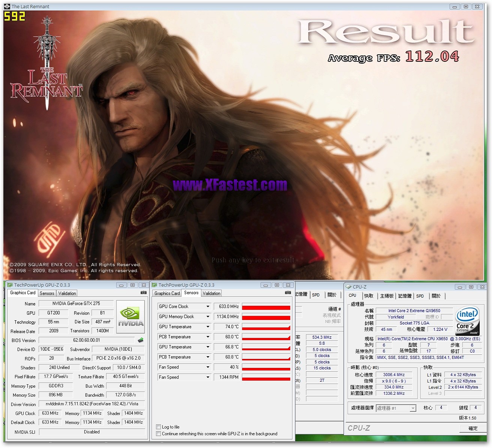492x448 pixels.
Task: Maximize the CPU-Z window
Action: click(471, 287)
